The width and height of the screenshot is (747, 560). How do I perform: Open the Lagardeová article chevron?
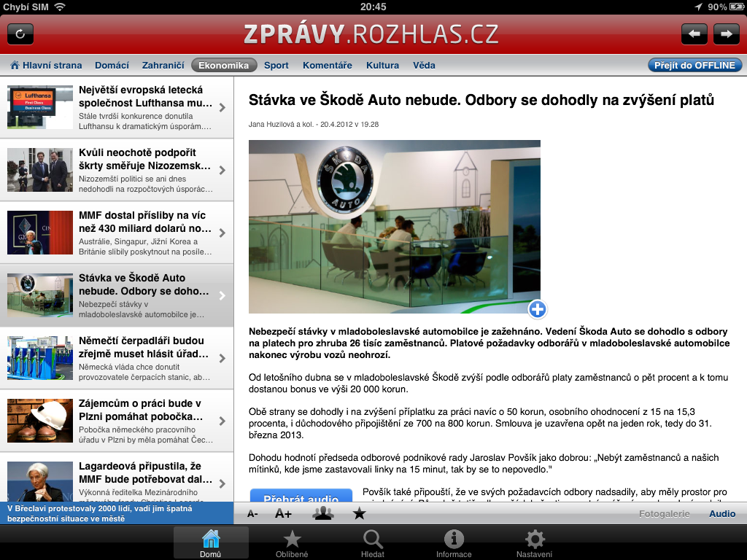click(222, 484)
